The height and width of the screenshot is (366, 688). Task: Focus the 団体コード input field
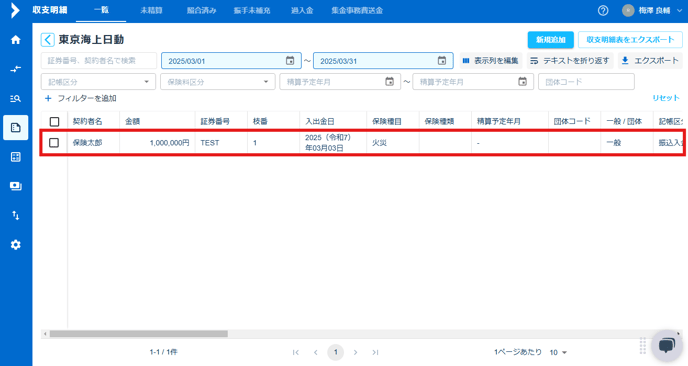click(586, 82)
